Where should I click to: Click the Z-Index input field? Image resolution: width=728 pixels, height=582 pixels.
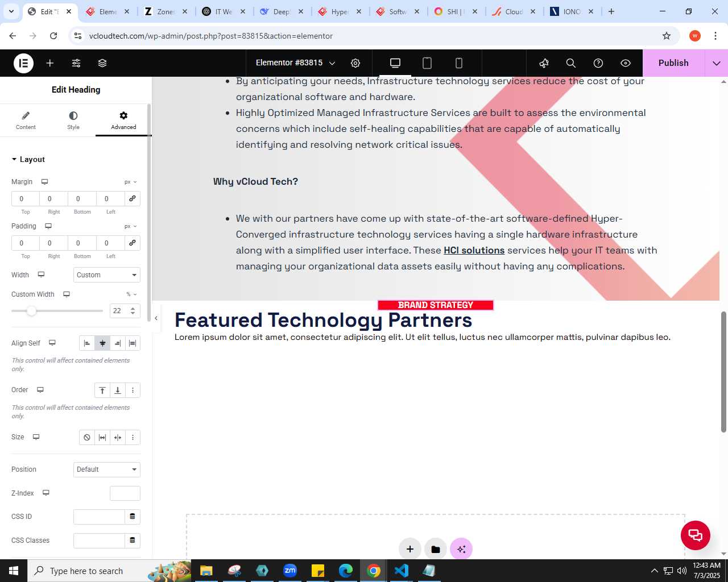coord(125,493)
